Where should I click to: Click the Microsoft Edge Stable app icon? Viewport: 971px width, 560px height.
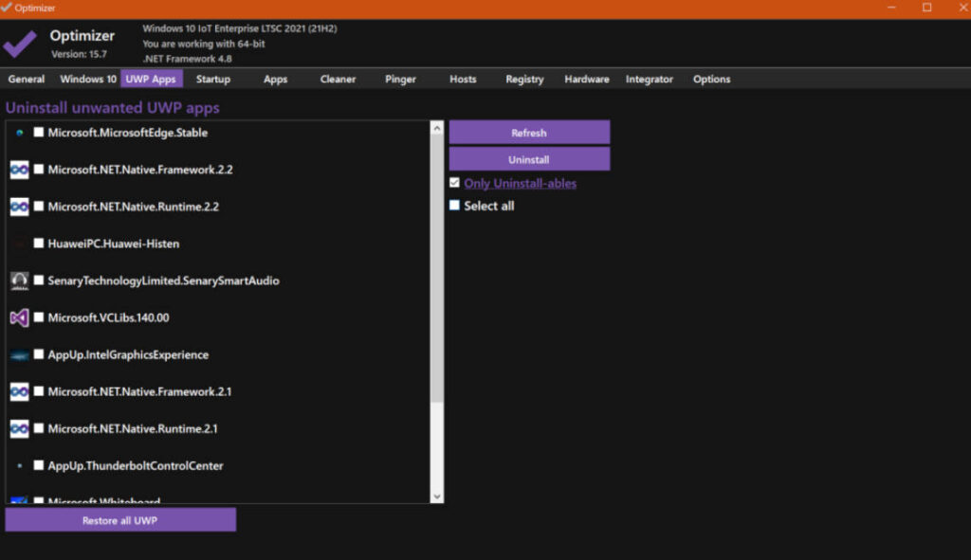[x=20, y=133]
